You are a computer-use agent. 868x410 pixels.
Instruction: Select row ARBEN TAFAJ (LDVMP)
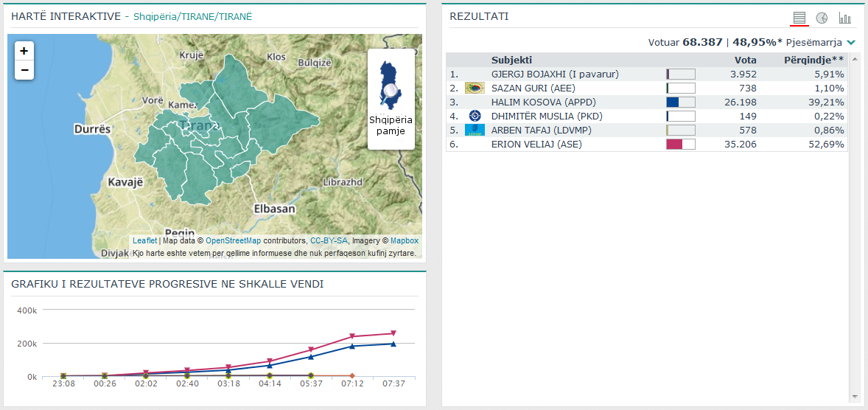point(646,131)
